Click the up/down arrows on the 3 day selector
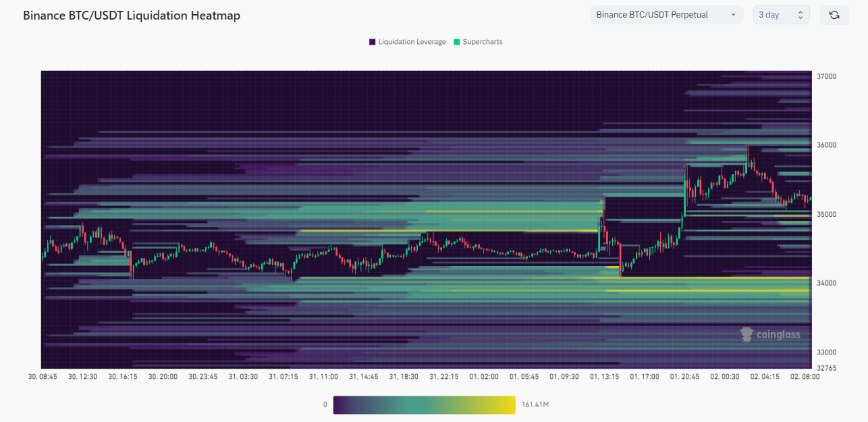The width and height of the screenshot is (868, 422). pyautogui.click(x=801, y=15)
